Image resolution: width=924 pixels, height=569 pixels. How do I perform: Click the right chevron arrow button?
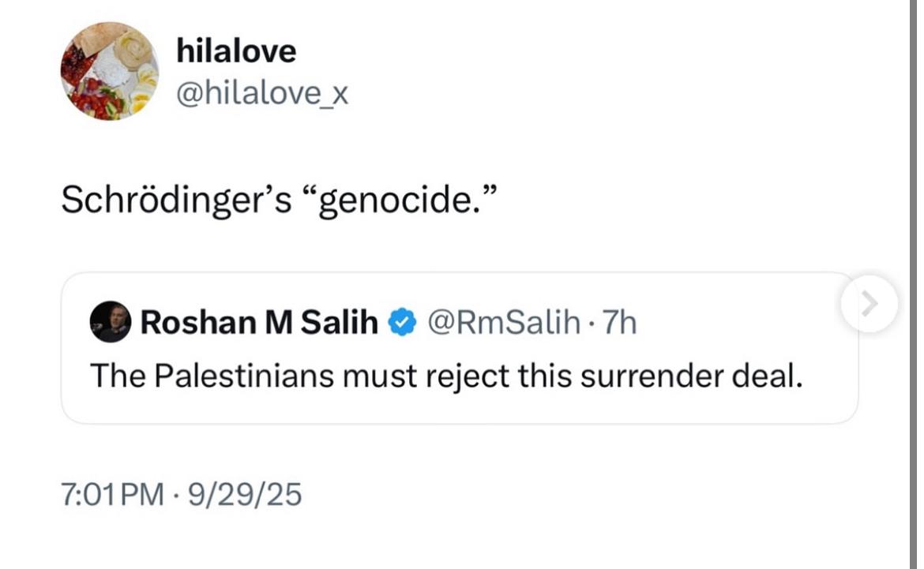(x=870, y=303)
